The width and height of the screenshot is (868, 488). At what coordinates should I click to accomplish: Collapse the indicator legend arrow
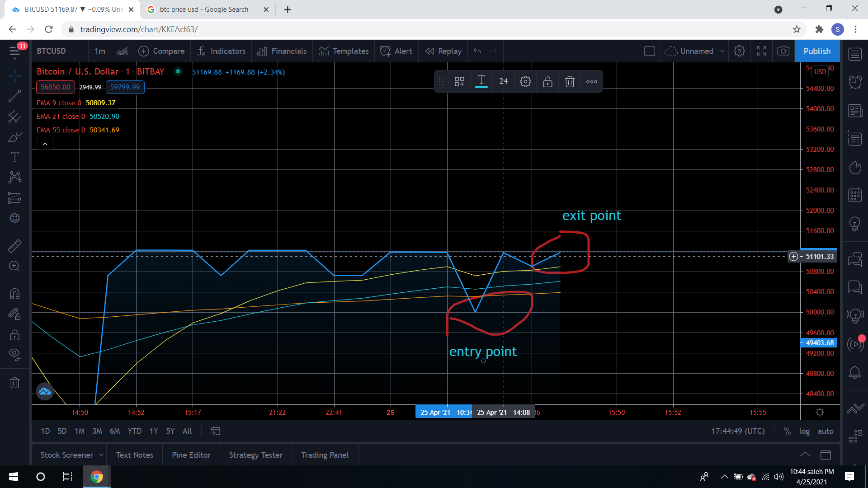[45, 144]
